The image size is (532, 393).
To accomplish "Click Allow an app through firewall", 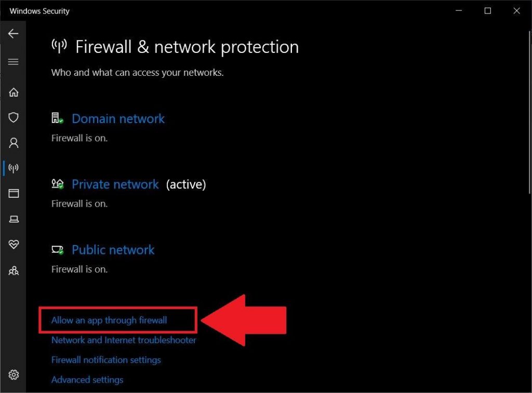I will click(x=109, y=320).
